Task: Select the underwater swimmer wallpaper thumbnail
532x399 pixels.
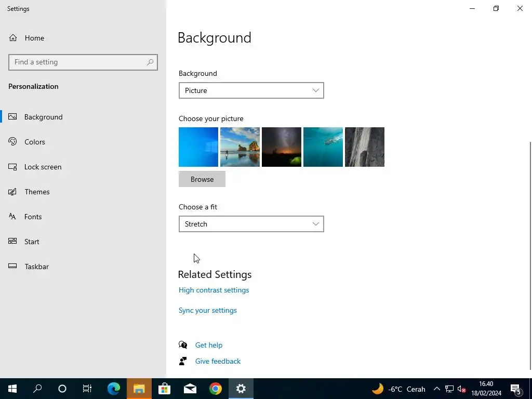Action: 323,147
